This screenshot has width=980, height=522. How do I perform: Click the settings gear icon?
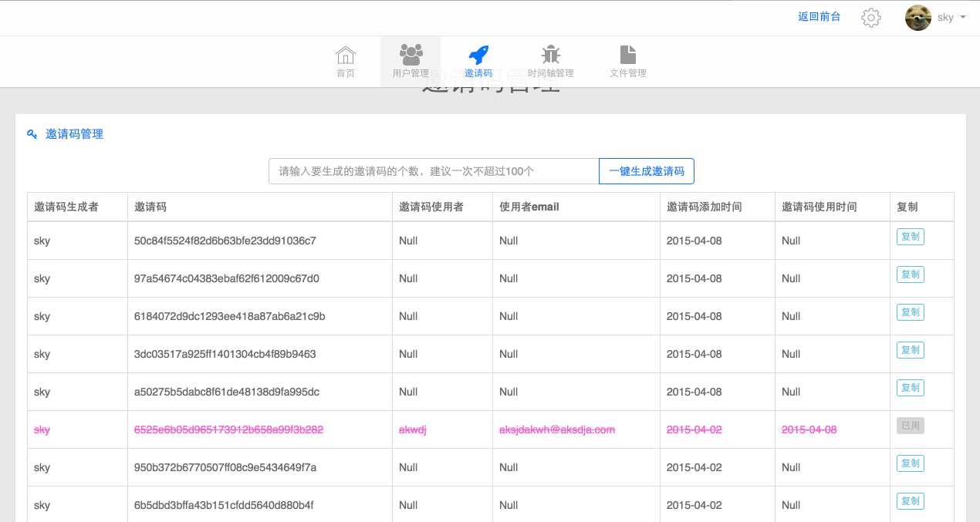871,18
